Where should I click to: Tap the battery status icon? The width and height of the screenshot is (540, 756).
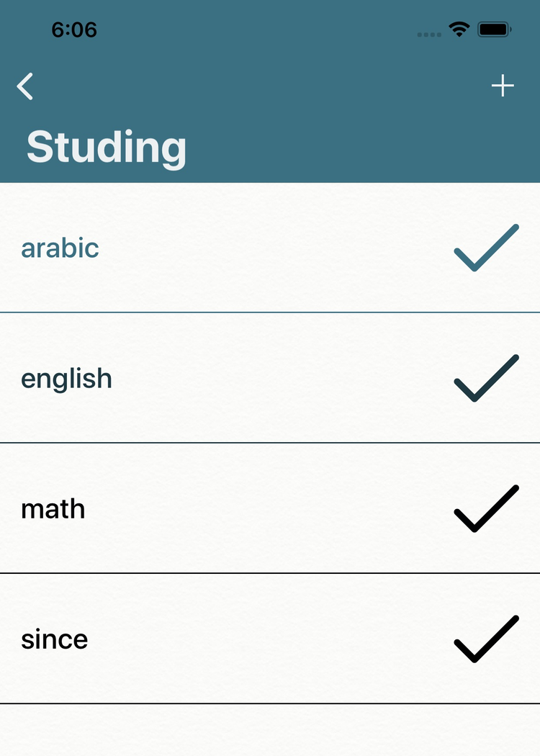click(495, 30)
